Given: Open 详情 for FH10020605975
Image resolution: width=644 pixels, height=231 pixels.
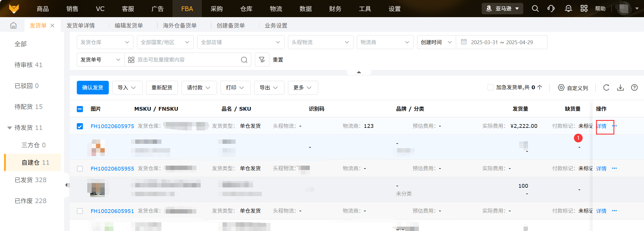Looking at the screenshot, I should [x=602, y=126].
